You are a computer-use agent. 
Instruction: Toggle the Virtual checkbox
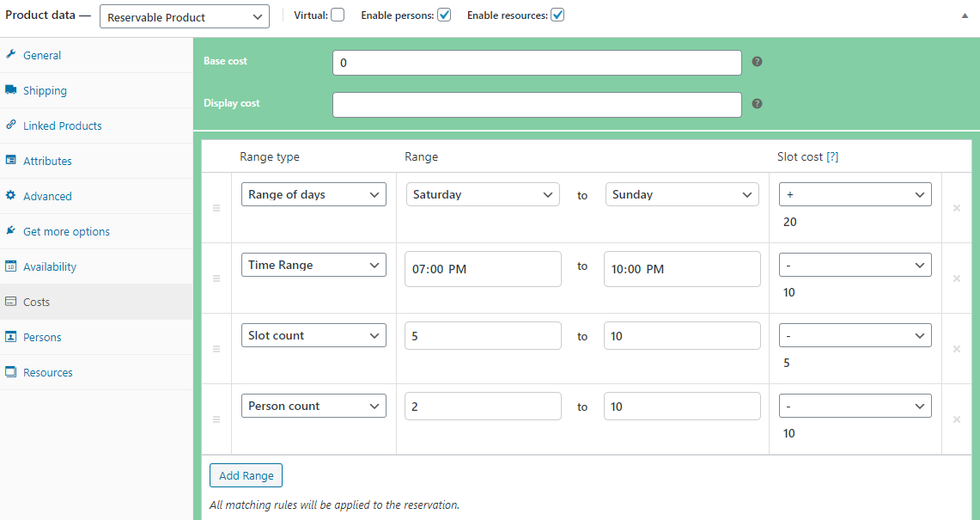coord(338,15)
